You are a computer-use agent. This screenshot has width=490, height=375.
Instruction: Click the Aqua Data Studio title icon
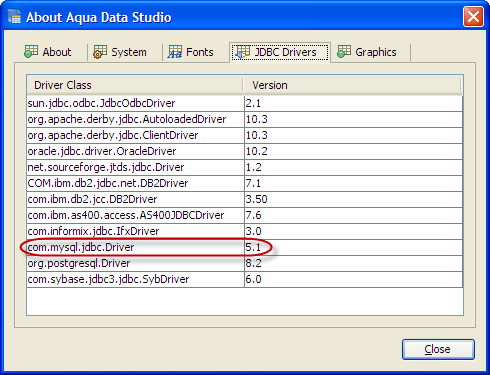click(14, 17)
